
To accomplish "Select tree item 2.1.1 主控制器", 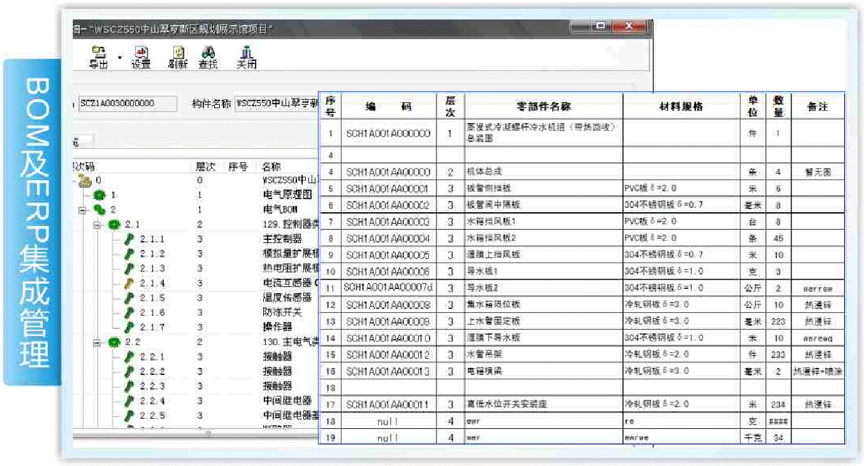I will (x=152, y=239).
